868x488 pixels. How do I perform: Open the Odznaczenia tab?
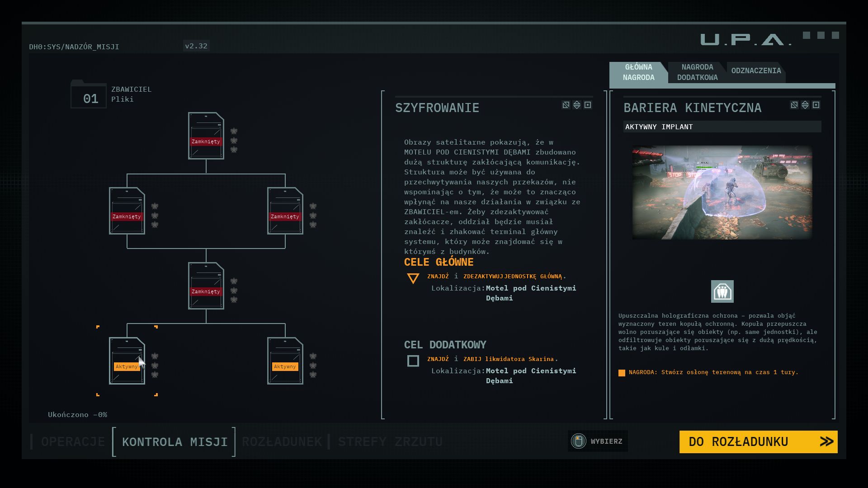[756, 71]
